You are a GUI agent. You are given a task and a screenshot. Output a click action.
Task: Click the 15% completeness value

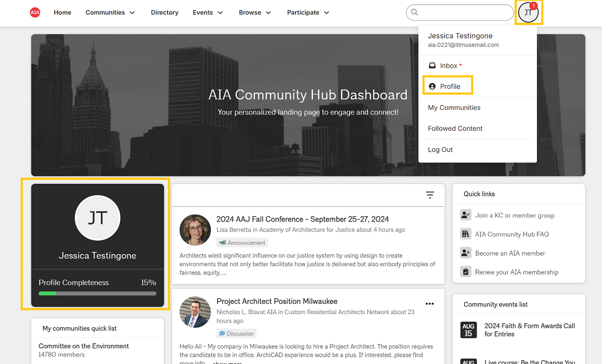pos(149,283)
